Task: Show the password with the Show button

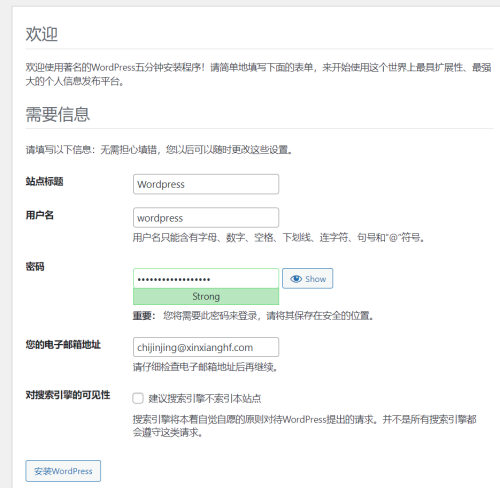Action: click(x=307, y=278)
